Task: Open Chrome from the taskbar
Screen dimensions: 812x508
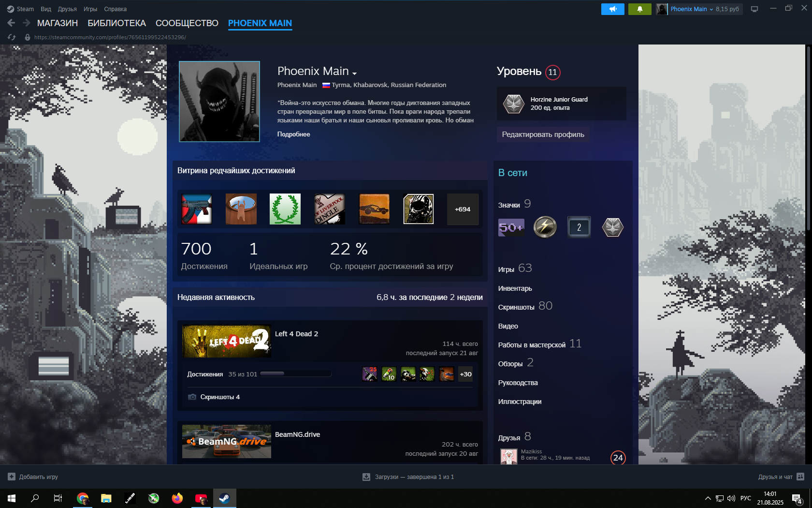Action: (x=83, y=498)
